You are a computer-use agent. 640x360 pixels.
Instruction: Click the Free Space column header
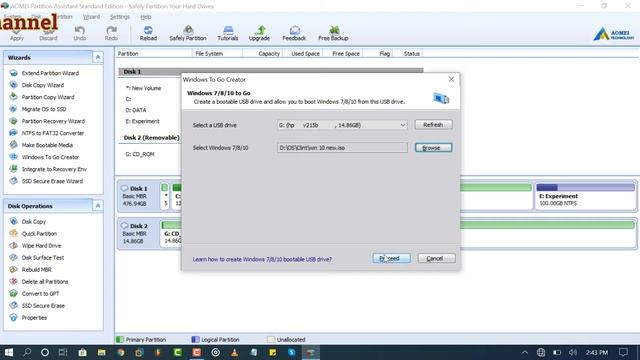[x=343, y=53]
